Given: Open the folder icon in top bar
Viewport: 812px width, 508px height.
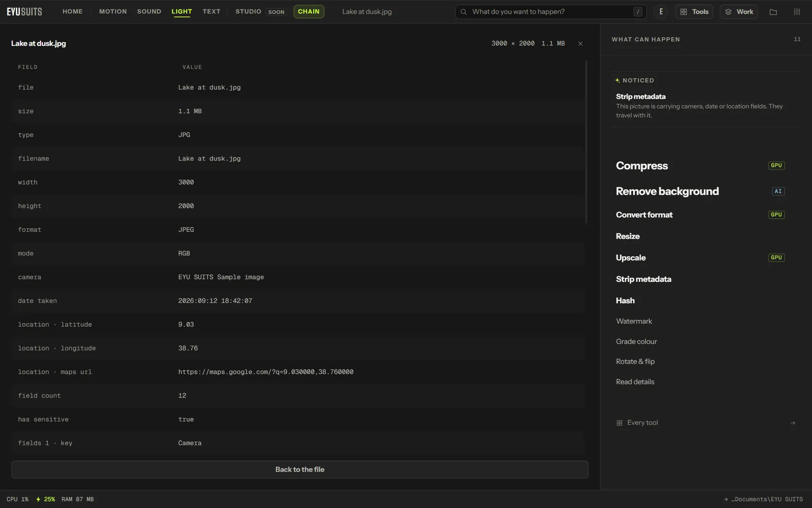Looking at the screenshot, I should (773, 12).
